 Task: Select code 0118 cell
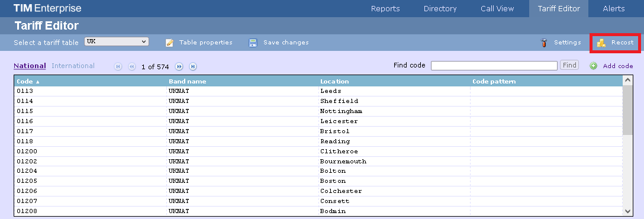point(91,141)
